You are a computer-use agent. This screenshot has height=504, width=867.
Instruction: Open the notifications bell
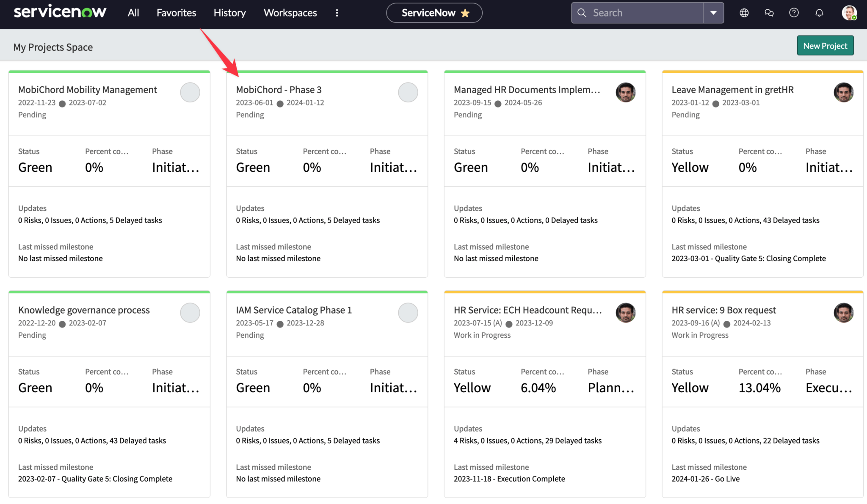pyautogui.click(x=819, y=13)
